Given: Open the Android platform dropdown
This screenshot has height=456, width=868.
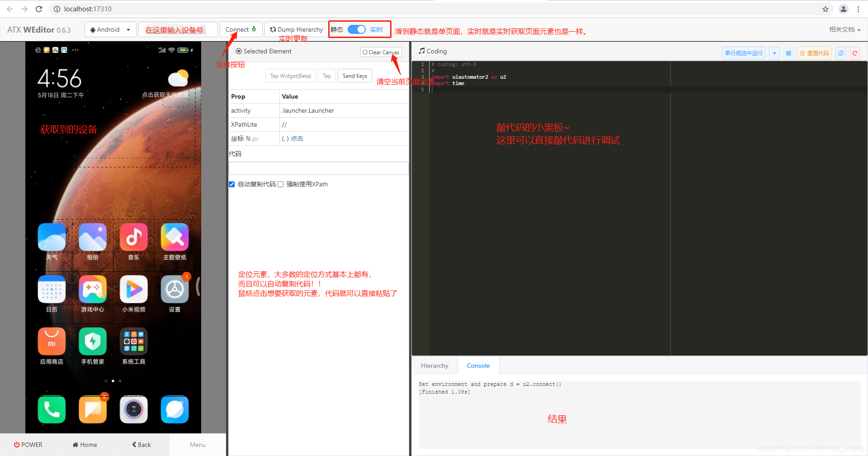Looking at the screenshot, I should click(x=110, y=29).
